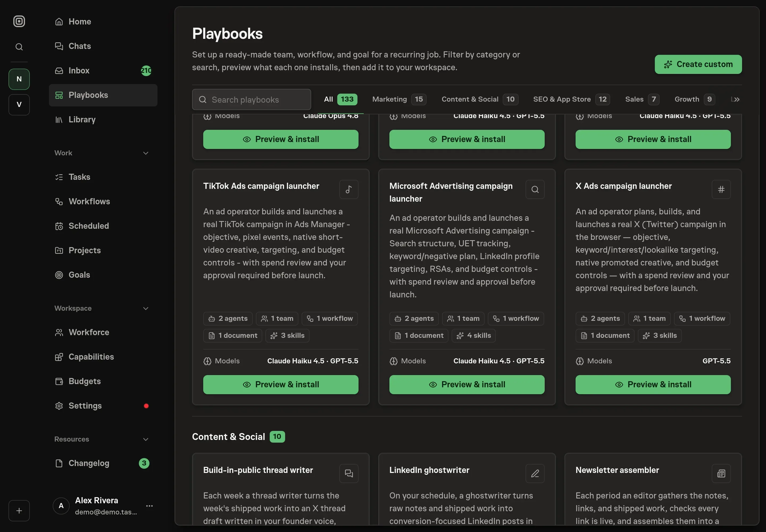766x532 pixels.
Task: Open Projects in the sidebar
Action: tap(103, 250)
